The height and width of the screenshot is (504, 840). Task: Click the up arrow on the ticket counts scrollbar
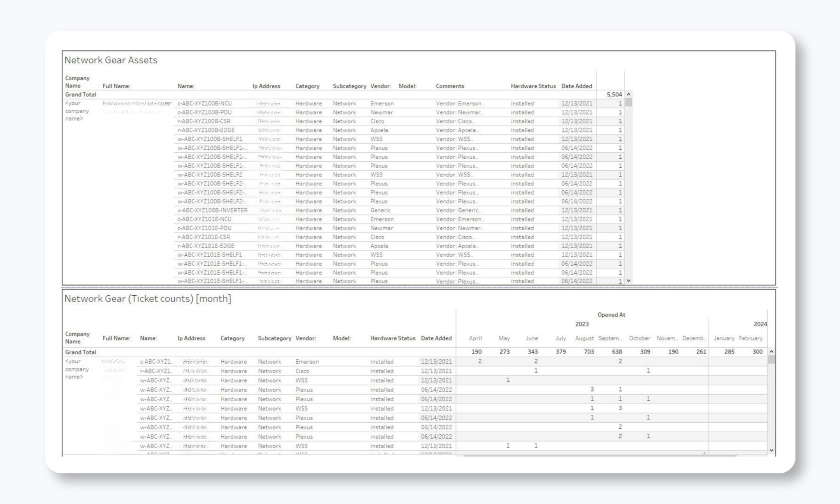click(771, 351)
